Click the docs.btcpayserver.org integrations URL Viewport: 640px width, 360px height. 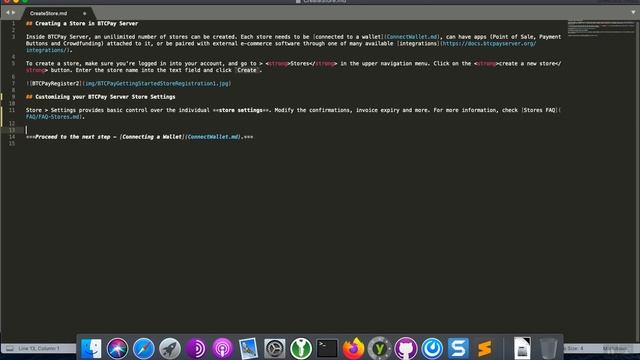[x=488, y=43]
